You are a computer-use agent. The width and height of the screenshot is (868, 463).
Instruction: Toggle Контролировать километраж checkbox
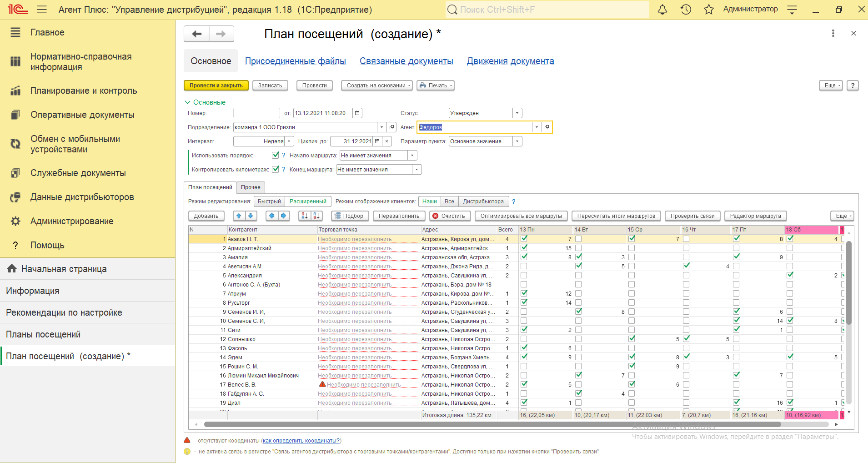tap(275, 169)
